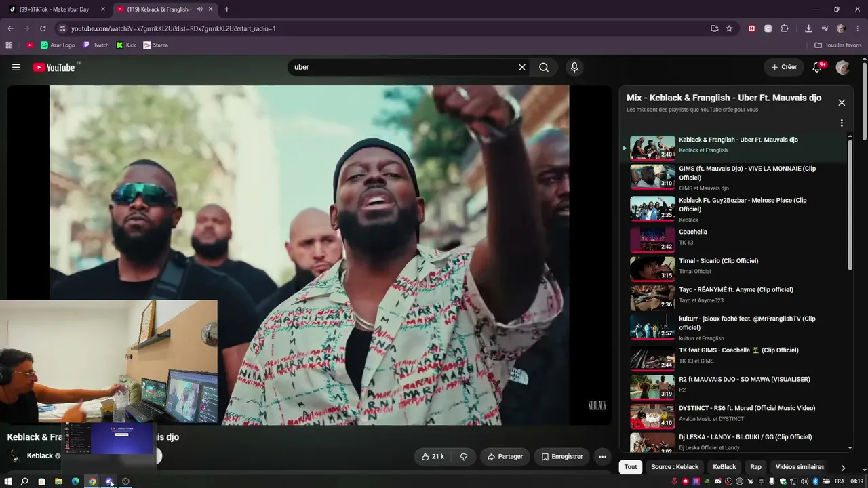Open the Azar Logo bookmark
868x488 pixels.
pyautogui.click(x=58, y=45)
